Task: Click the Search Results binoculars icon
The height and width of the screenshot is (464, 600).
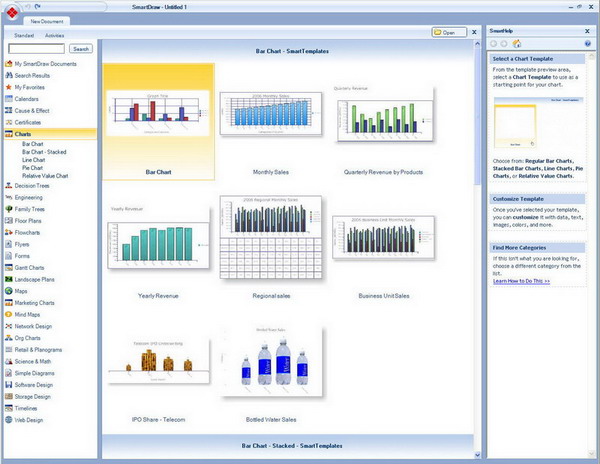Action: [x=8, y=75]
